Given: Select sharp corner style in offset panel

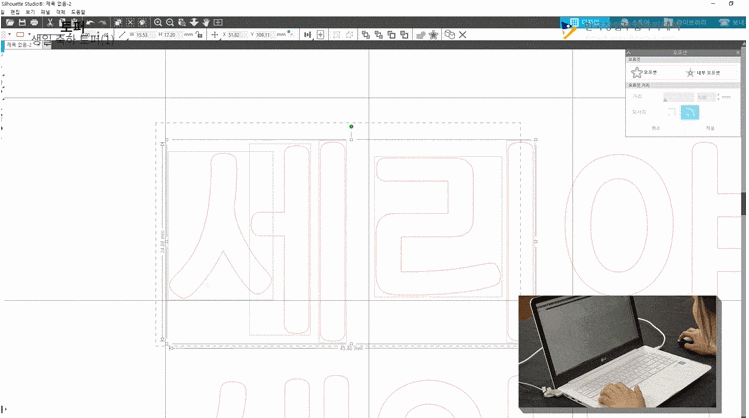Looking at the screenshot, I should 671,112.
